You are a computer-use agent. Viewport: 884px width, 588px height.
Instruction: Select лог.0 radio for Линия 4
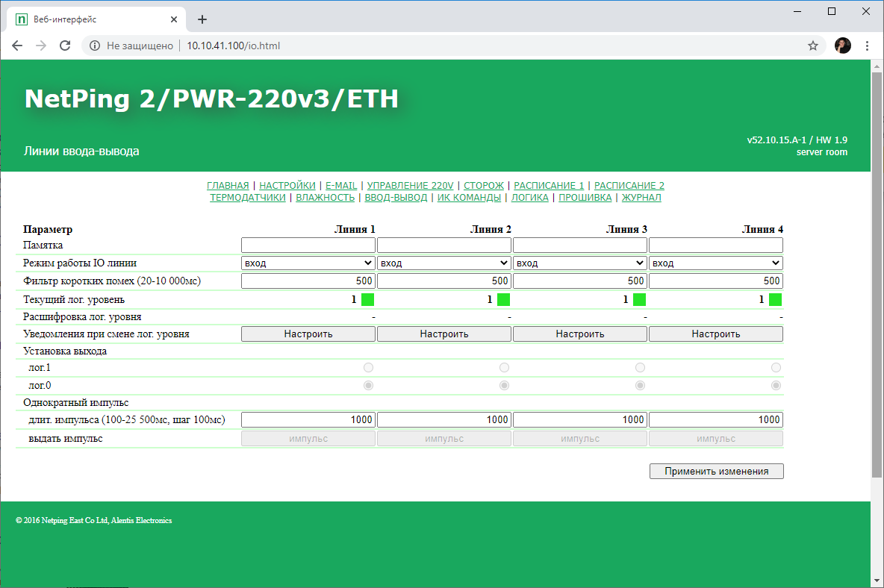[776, 385]
